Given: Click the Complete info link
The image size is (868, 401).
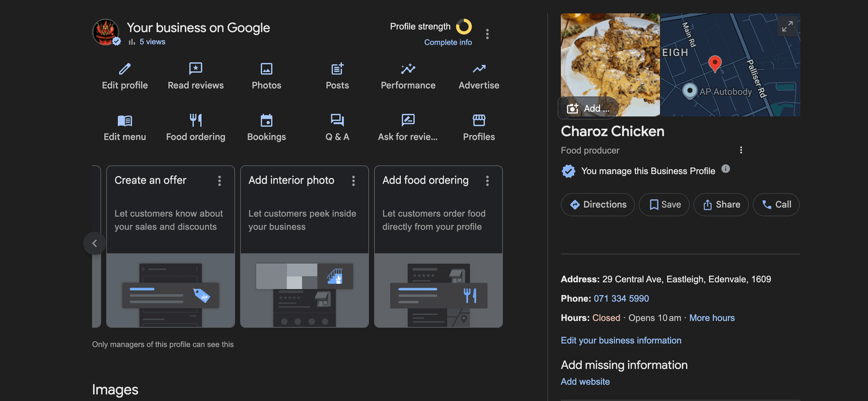Looking at the screenshot, I should 448,42.
